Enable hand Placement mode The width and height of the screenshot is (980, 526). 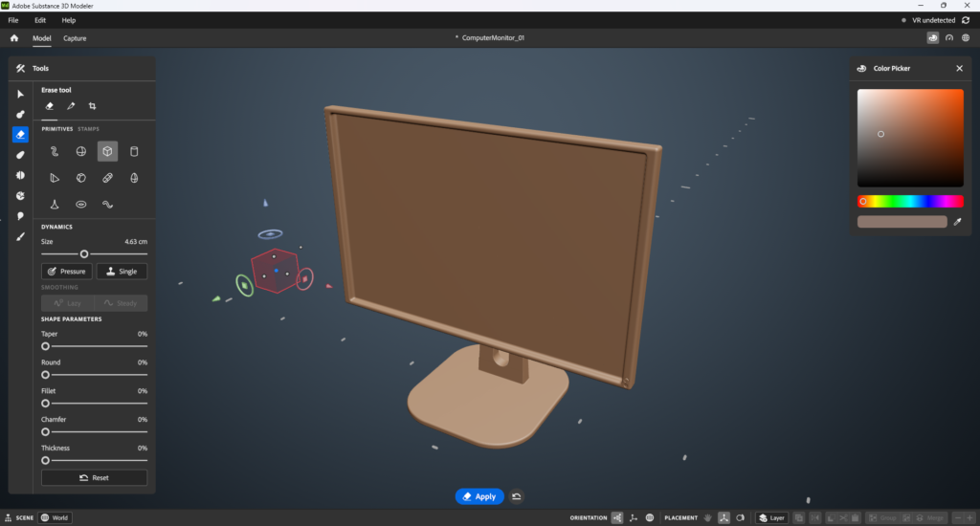[x=707, y=518]
